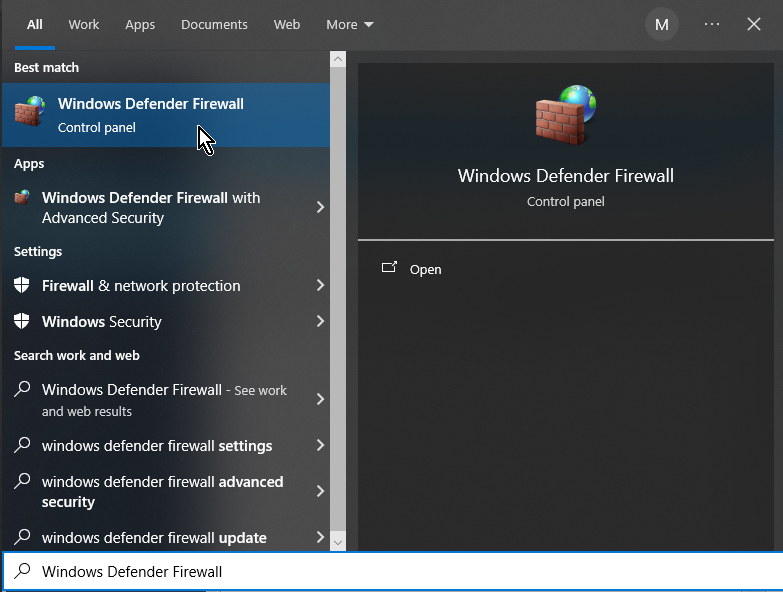
Task: Close the search panel with the X
Action: pos(754,24)
